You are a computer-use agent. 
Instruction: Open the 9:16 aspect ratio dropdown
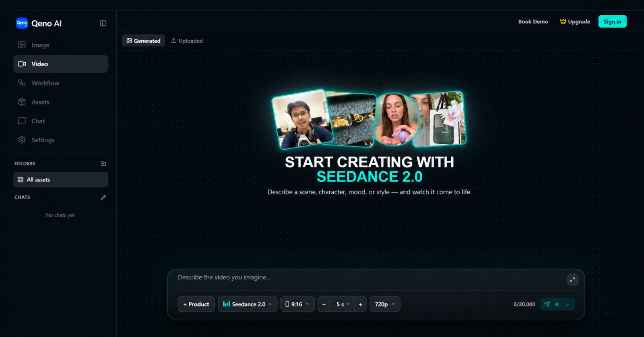coord(297,304)
